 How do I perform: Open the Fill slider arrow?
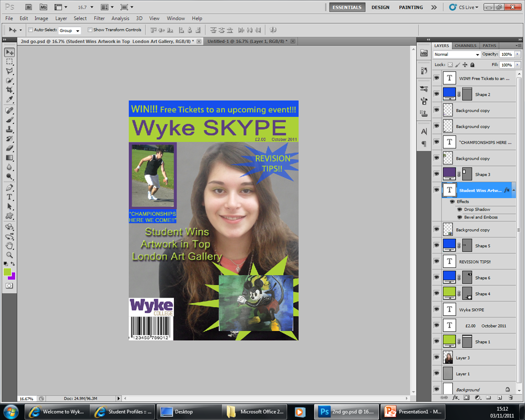pos(518,65)
